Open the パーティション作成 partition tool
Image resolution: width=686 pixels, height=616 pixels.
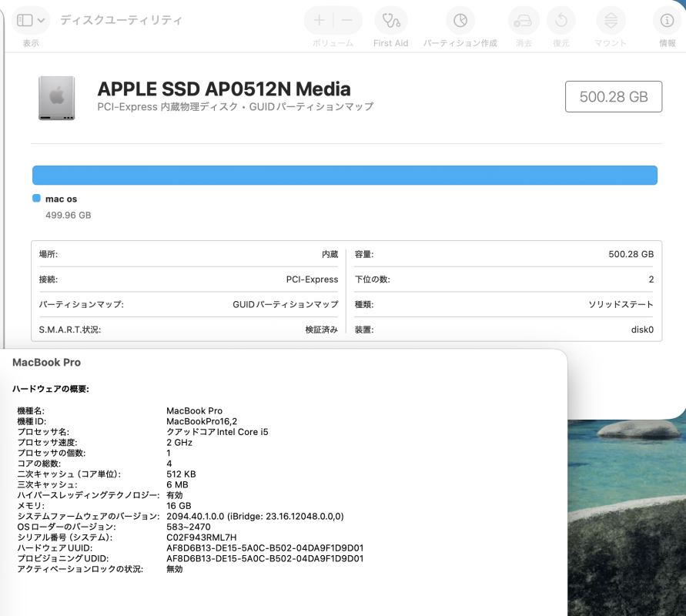click(x=460, y=21)
